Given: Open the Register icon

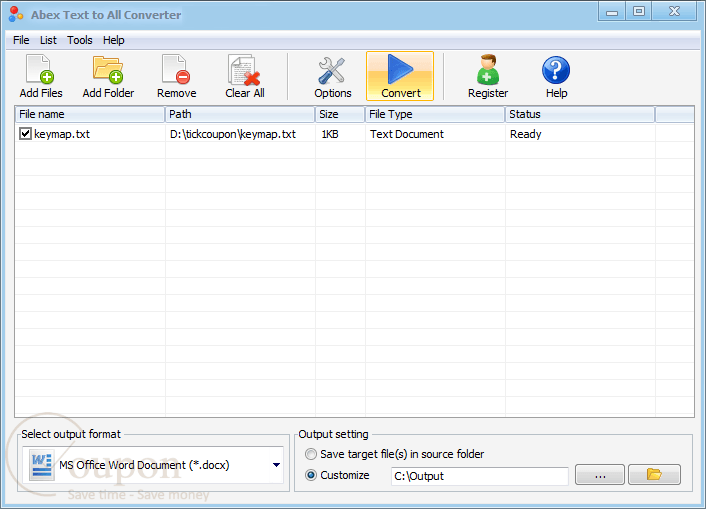Looking at the screenshot, I should tap(488, 76).
